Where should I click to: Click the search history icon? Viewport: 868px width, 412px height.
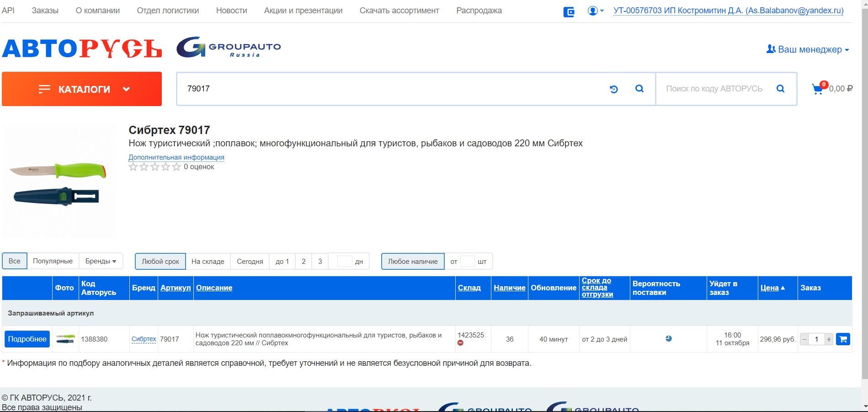[614, 89]
